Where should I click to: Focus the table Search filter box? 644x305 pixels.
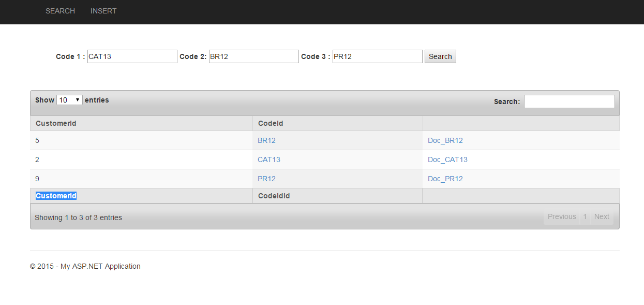(x=569, y=101)
